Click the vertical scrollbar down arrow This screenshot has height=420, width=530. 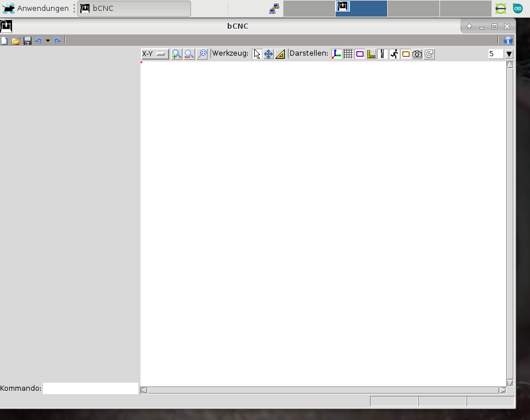point(510,383)
